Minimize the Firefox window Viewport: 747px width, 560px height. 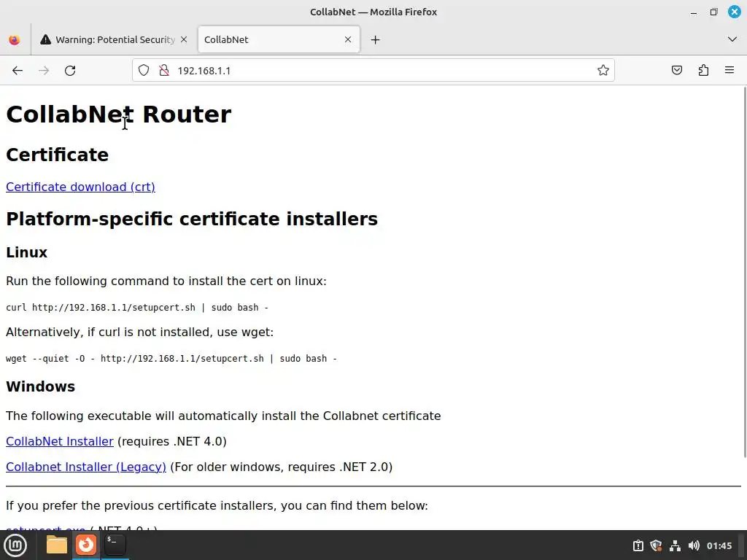(694, 12)
